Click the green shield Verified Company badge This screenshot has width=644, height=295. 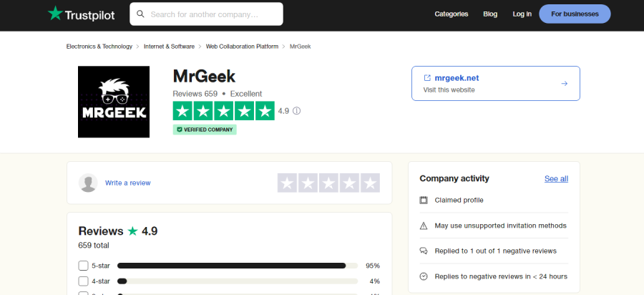point(205,130)
